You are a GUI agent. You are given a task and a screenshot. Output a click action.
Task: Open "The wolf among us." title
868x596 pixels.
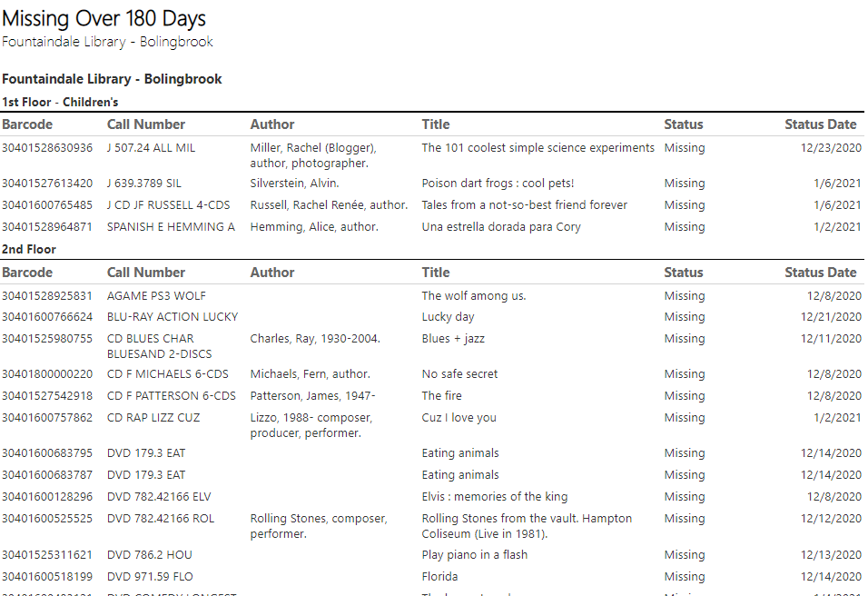473,296
